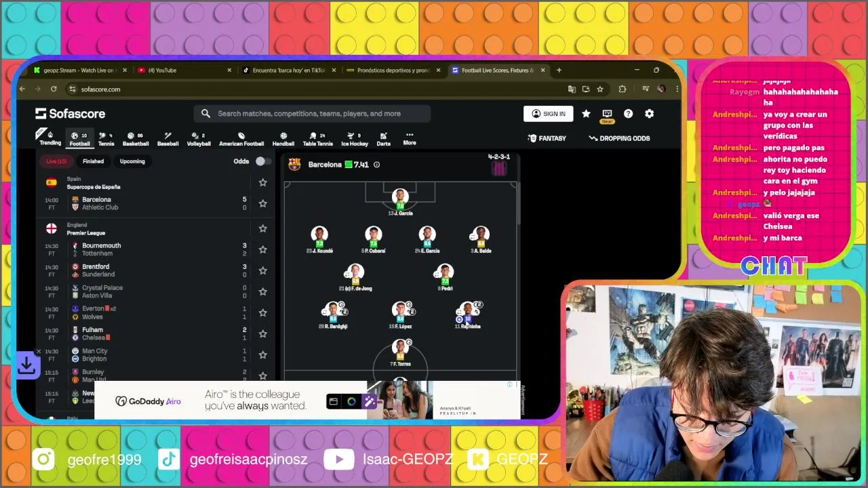
Task: Close the download widget with its X
Action: tap(39, 351)
